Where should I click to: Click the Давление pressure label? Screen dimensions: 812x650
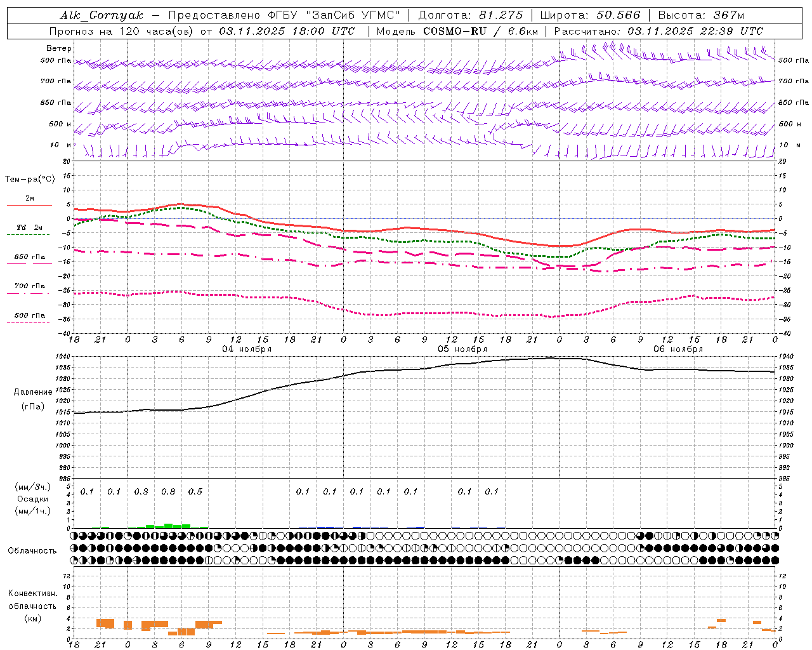click(33, 392)
